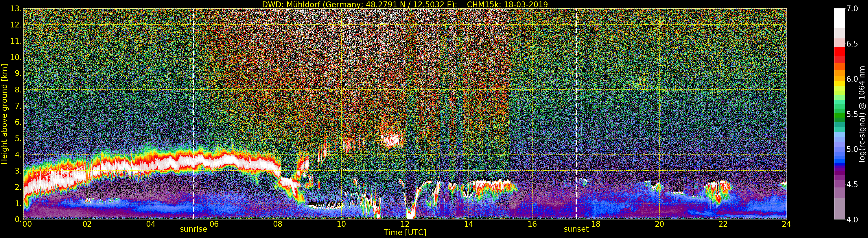Click the time axis tick '04'
The width and height of the screenshot is (868, 238).
[x=151, y=224]
